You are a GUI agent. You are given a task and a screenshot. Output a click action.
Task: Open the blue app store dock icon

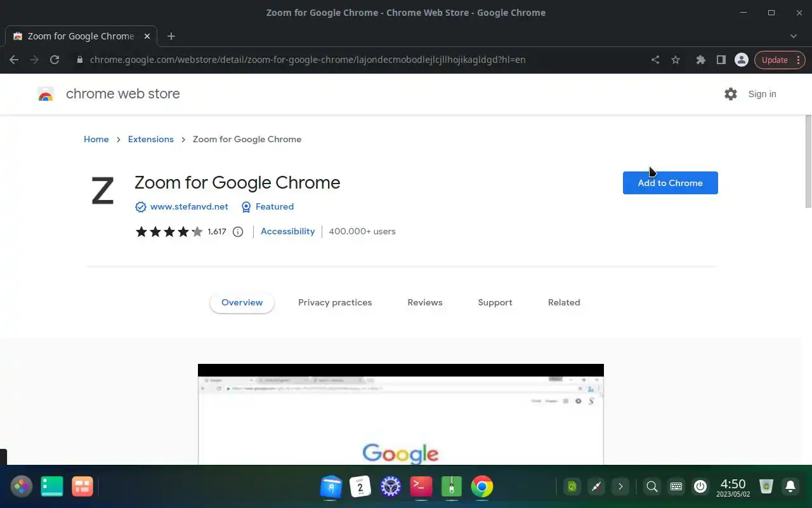click(331, 487)
